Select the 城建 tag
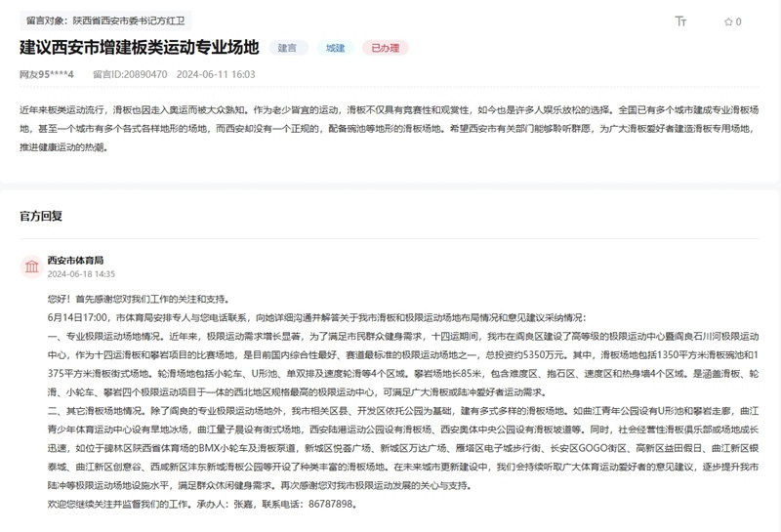The width and height of the screenshot is (781, 532). click(x=336, y=48)
